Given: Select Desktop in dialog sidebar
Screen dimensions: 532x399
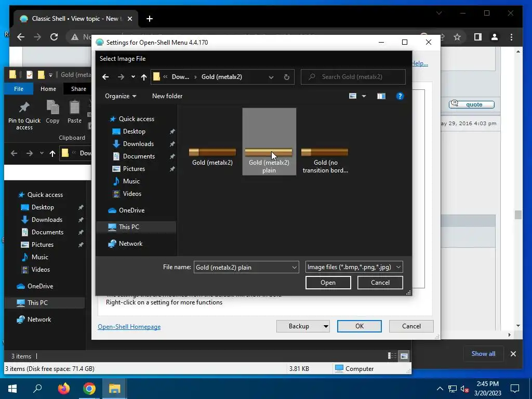Looking at the screenshot, I should pyautogui.click(x=134, y=131).
